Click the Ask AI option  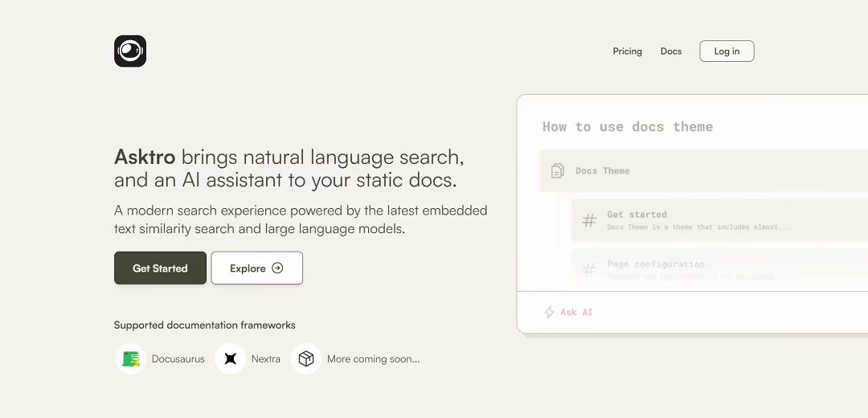(568, 312)
